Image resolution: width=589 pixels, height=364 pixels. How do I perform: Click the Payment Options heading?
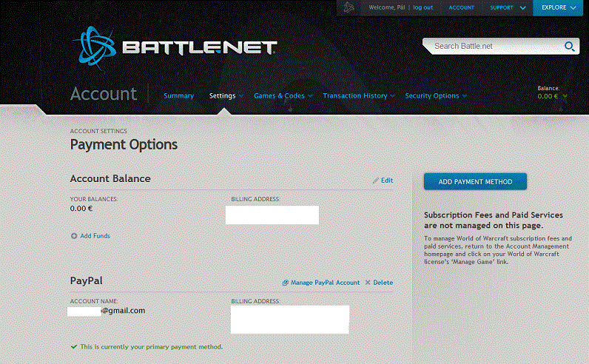pos(124,144)
